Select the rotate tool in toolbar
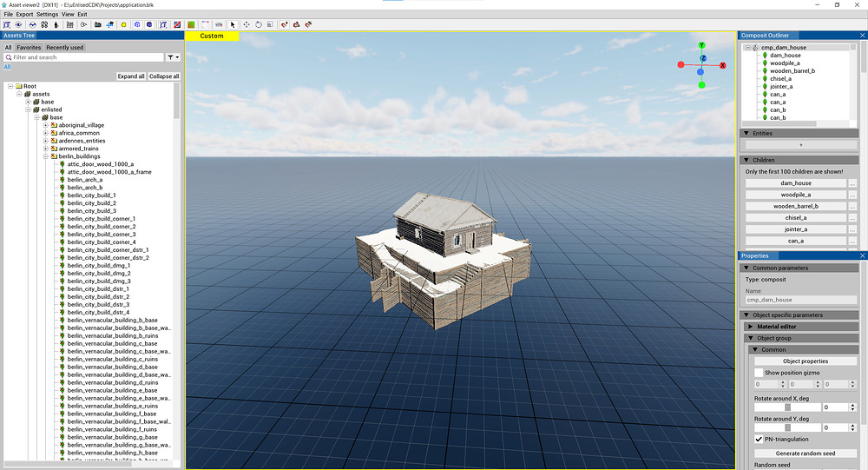The height and width of the screenshot is (470, 868). [259, 24]
